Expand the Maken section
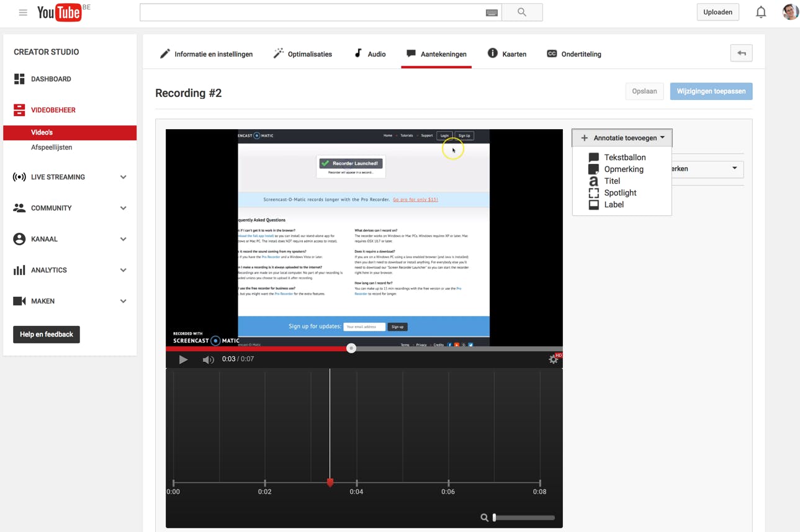The height and width of the screenshot is (532, 800). (123, 301)
